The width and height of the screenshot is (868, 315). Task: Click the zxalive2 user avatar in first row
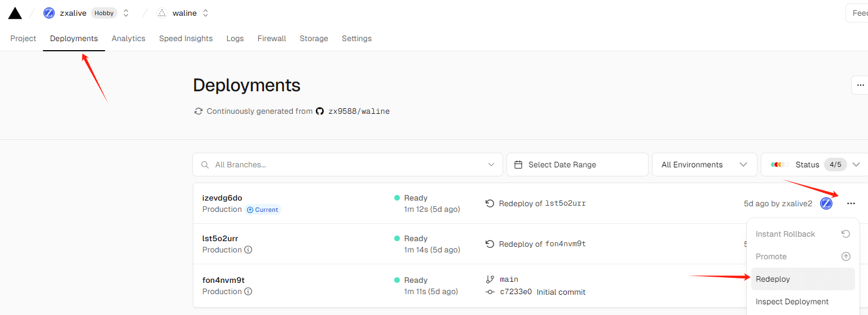(826, 203)
